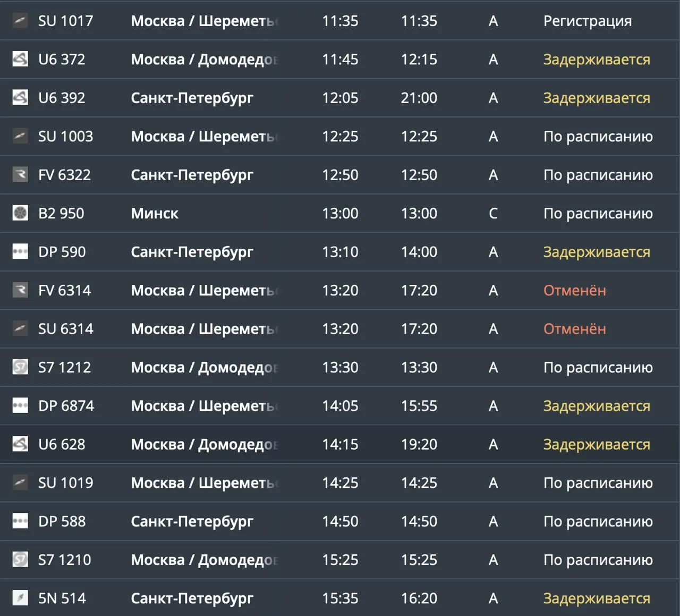Click the Aeroflot logo beside SU 1017
The width and height of the screenshot is (680, 616).
click(20, 21)
